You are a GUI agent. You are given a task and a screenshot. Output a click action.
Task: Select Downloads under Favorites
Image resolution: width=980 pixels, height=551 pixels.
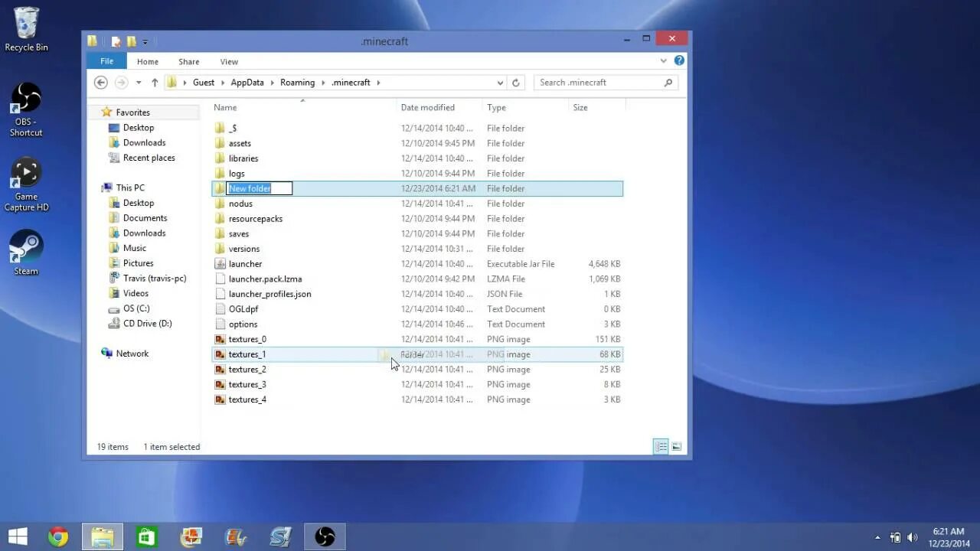click(144, 143)
